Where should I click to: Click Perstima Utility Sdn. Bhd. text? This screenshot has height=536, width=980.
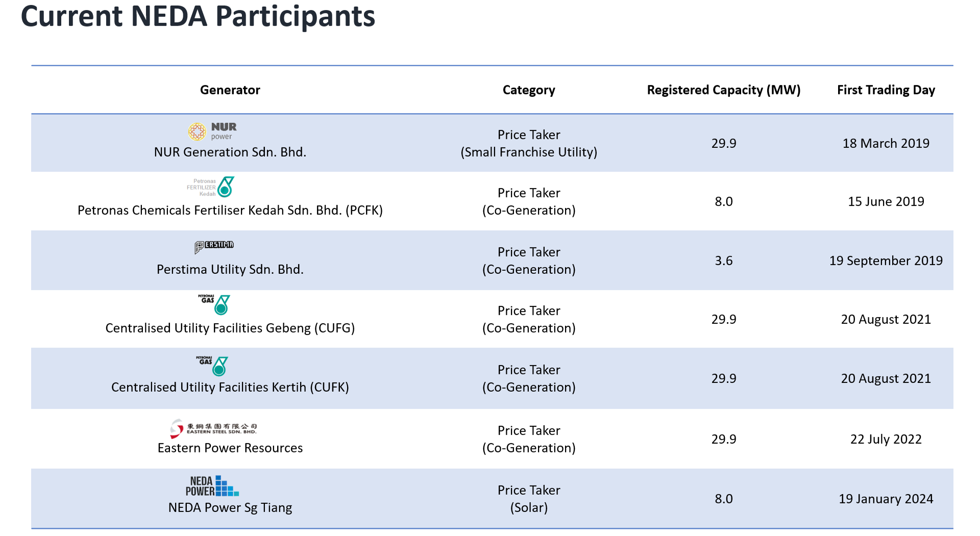(x=230, y=270)
